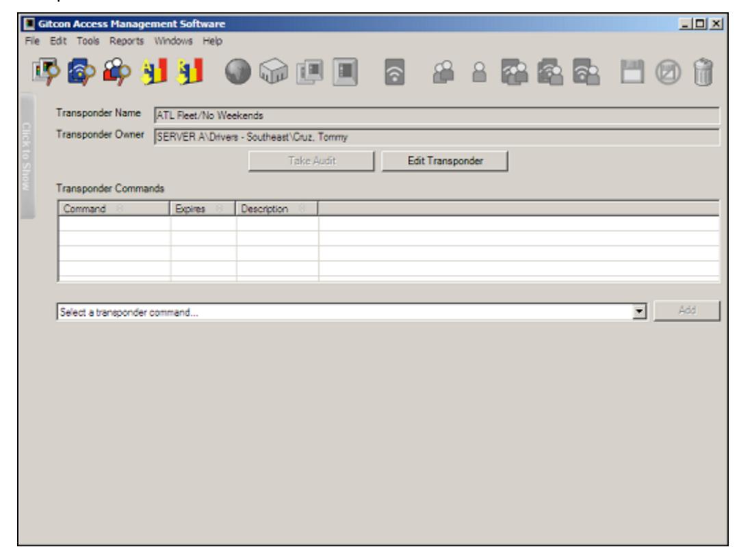Click the Add button
The image size is (739, 560).
click(687, 311)
